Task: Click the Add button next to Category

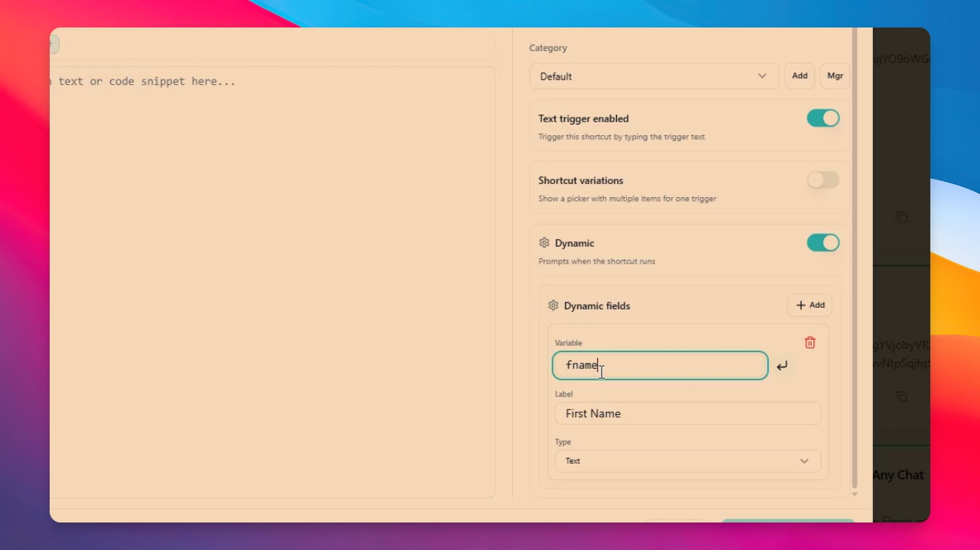Action: click(x=800, y=76)
